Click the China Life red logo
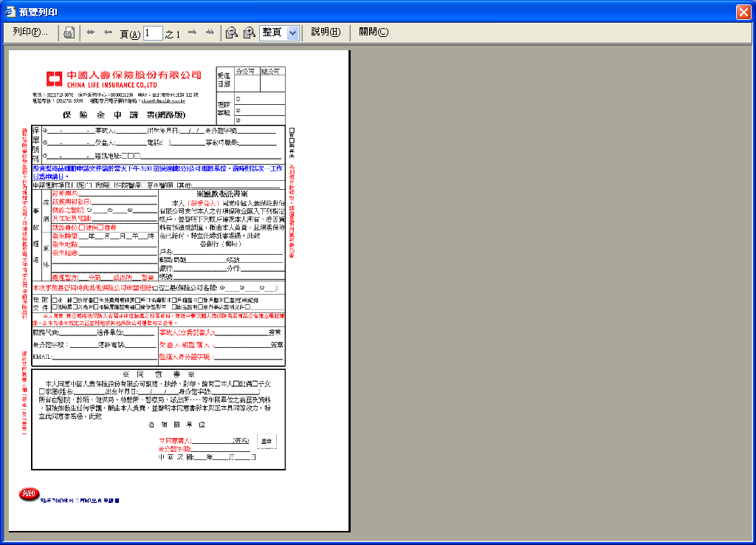 (x=55, y=78)
